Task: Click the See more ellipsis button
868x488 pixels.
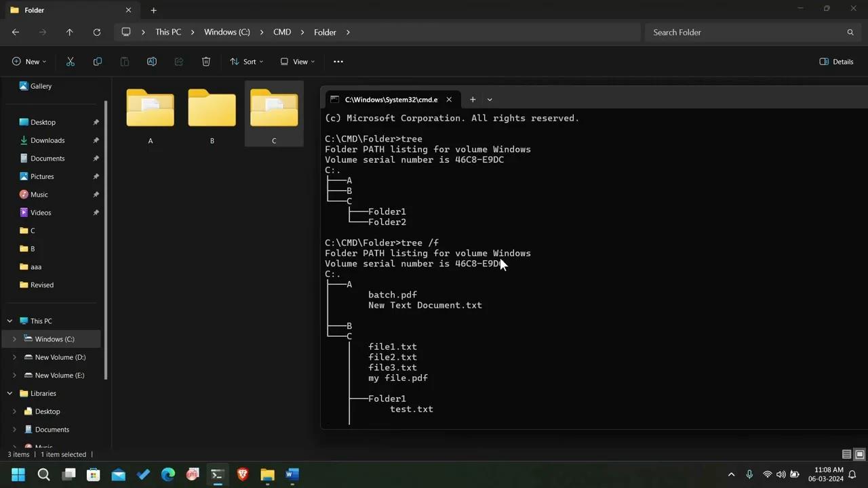Action: point(338,62)
